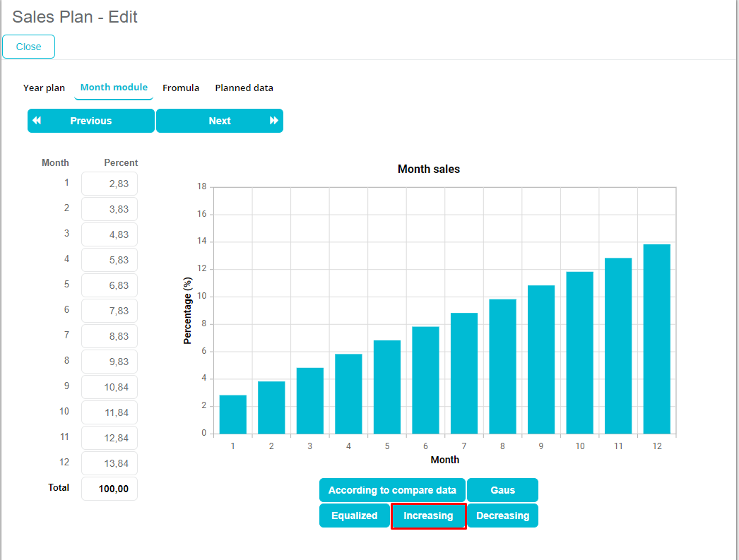
Task: Click the Total percent field
Action: (110, 489)
